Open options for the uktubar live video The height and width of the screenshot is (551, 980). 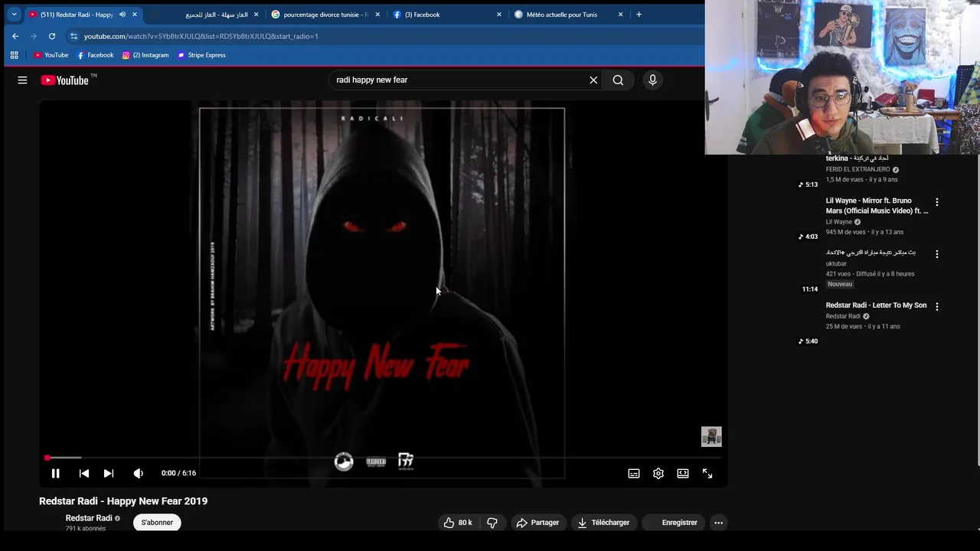936,254
